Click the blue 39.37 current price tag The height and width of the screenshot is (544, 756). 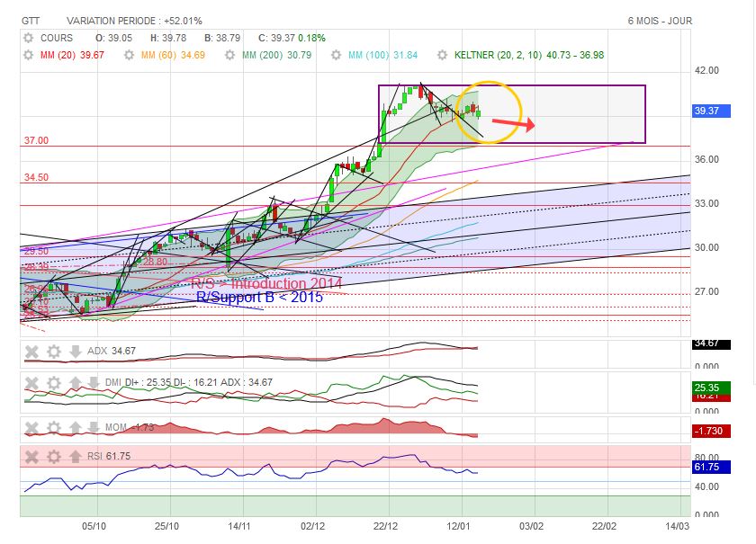[711, 111]
